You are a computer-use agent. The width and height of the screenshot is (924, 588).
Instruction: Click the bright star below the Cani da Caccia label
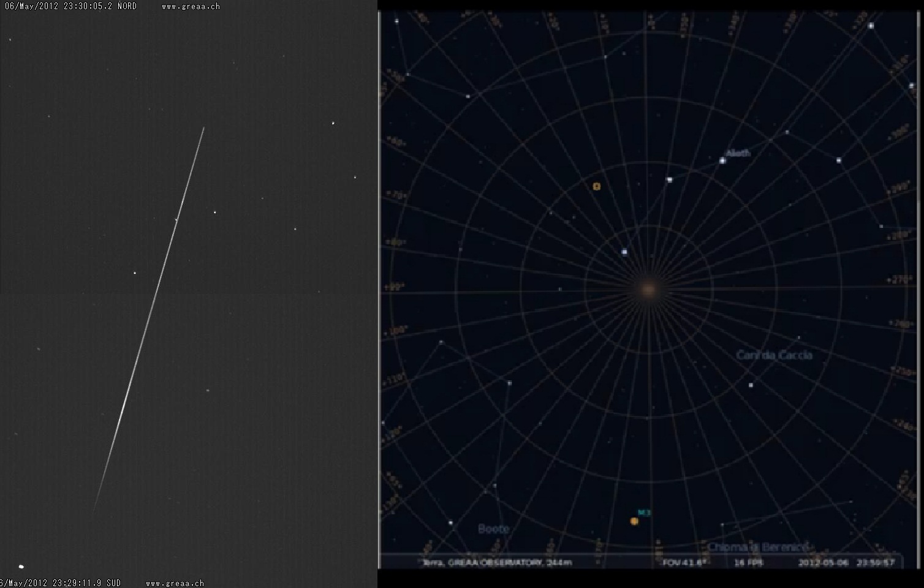click(x=751, y=385)
